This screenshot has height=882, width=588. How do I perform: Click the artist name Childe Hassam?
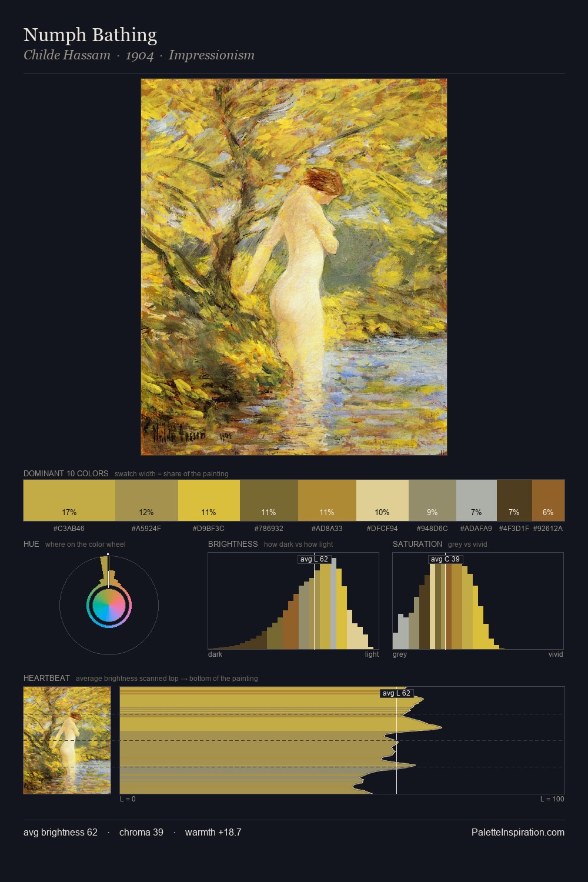pos(67,55)
